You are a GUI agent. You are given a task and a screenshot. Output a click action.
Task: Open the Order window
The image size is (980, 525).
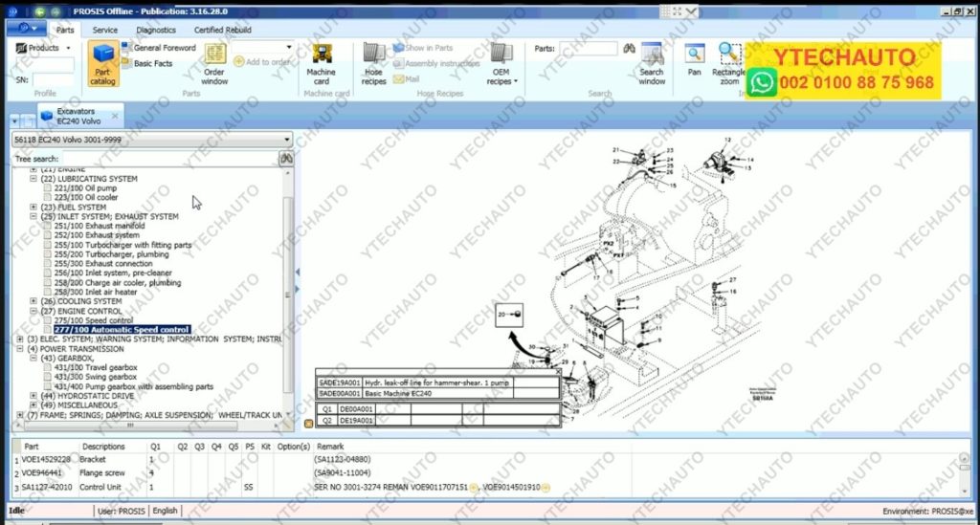tap(214, 63)
